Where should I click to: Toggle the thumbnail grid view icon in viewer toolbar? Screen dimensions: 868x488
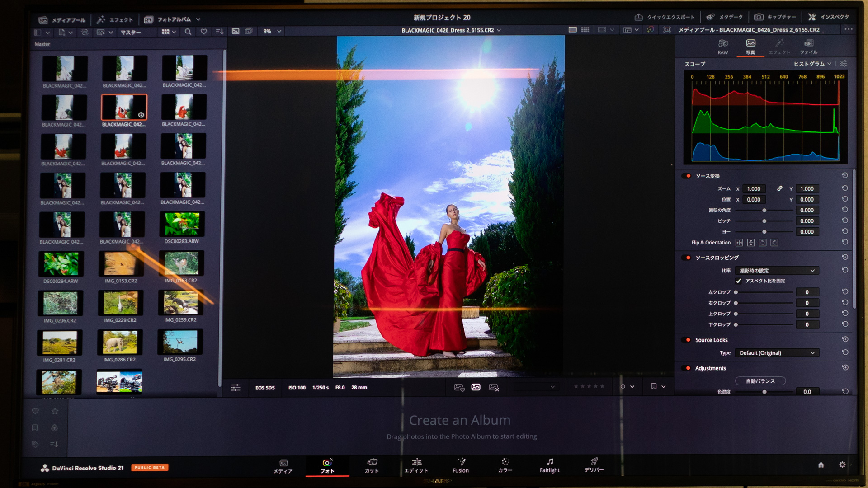coord(585,29)
